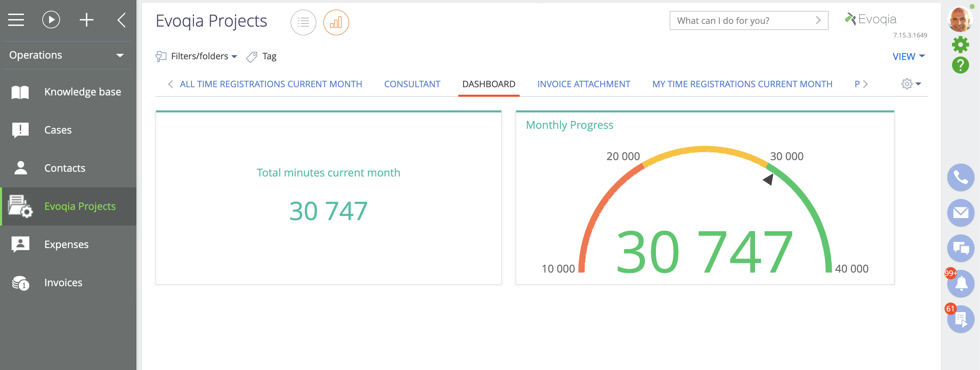Click the Invoices coins icon
980x370 pixels.
tap(20, 283)
